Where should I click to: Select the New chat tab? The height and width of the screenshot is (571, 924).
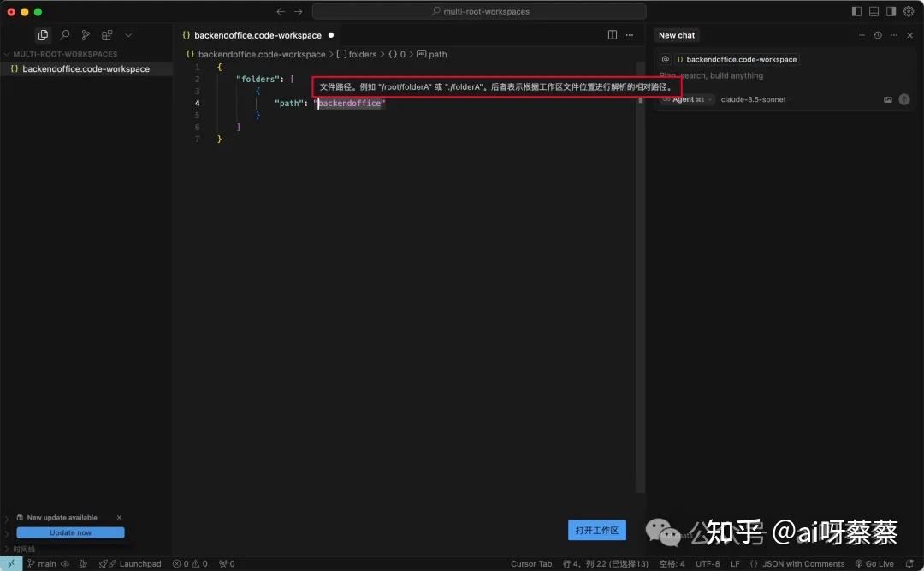pos(676,35)
